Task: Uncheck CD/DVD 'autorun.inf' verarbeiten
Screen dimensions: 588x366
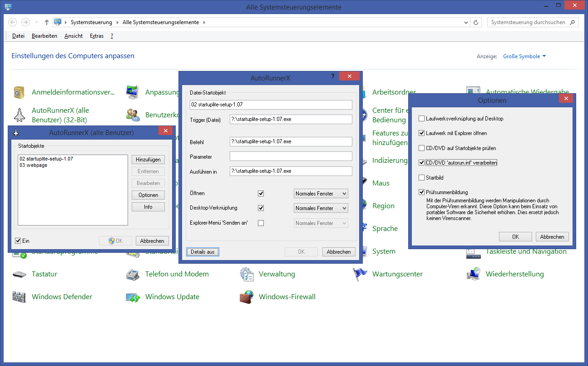Action: click(x=422, y=163)
